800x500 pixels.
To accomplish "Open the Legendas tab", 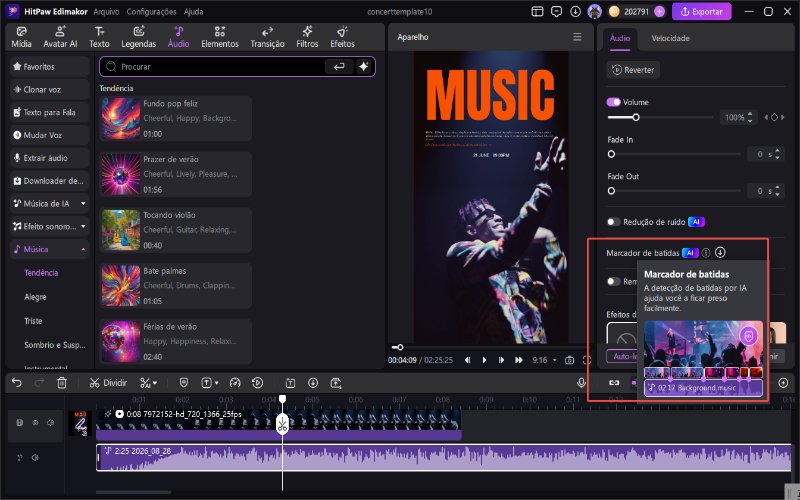I will click(x=138, y=37).
